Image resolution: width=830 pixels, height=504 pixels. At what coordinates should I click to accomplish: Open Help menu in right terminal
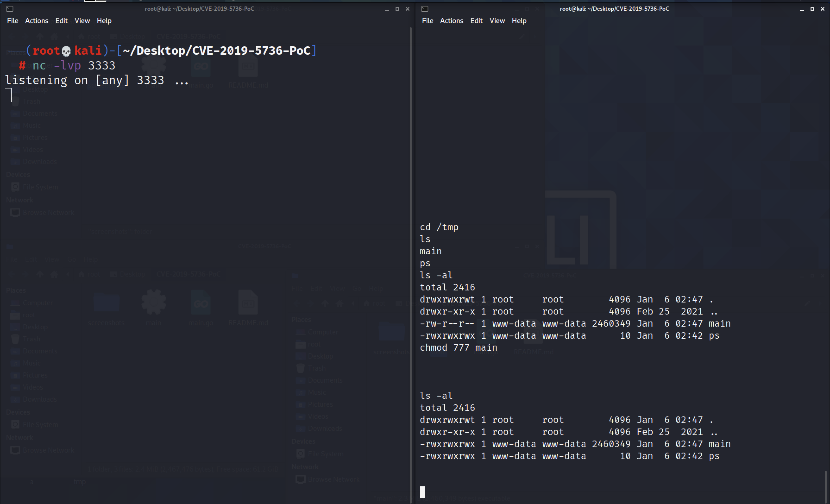click(519, 21)
